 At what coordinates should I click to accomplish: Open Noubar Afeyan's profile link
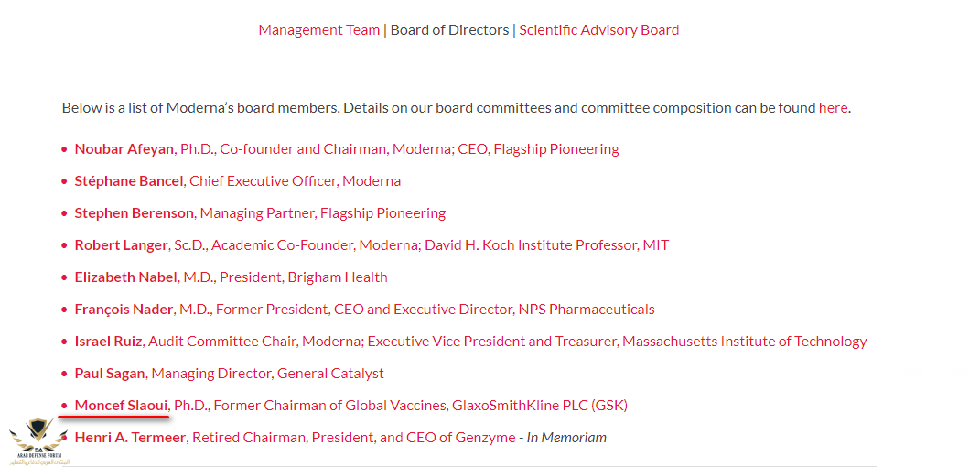coord(124,148)
